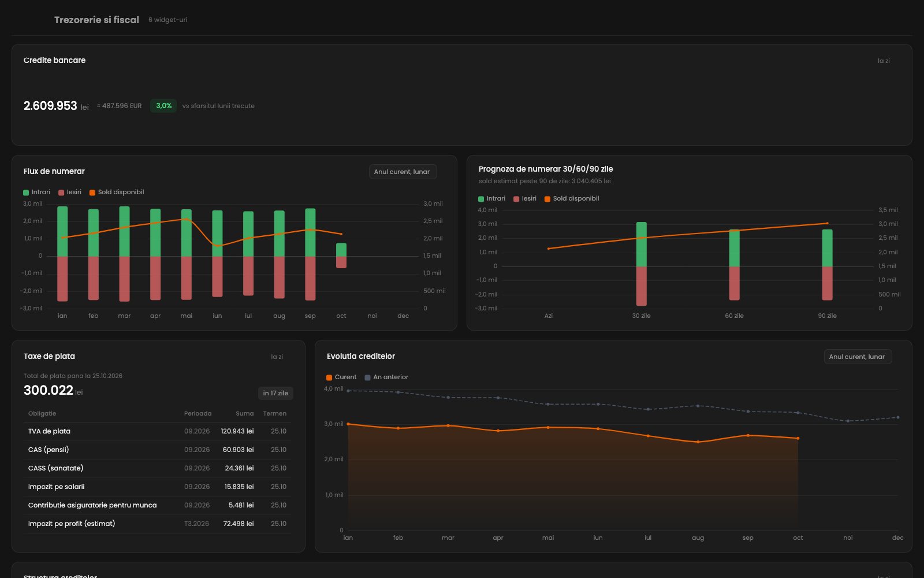Screen dimensions: 924x578
Task: Toggle Iesiri legend in Prognoza de numerar
Action: click(x=525, y=199)
